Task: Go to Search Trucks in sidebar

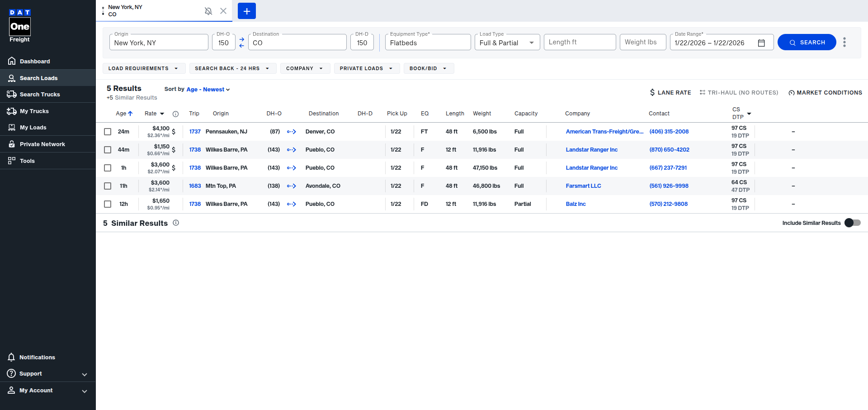Action: [39, 95]
